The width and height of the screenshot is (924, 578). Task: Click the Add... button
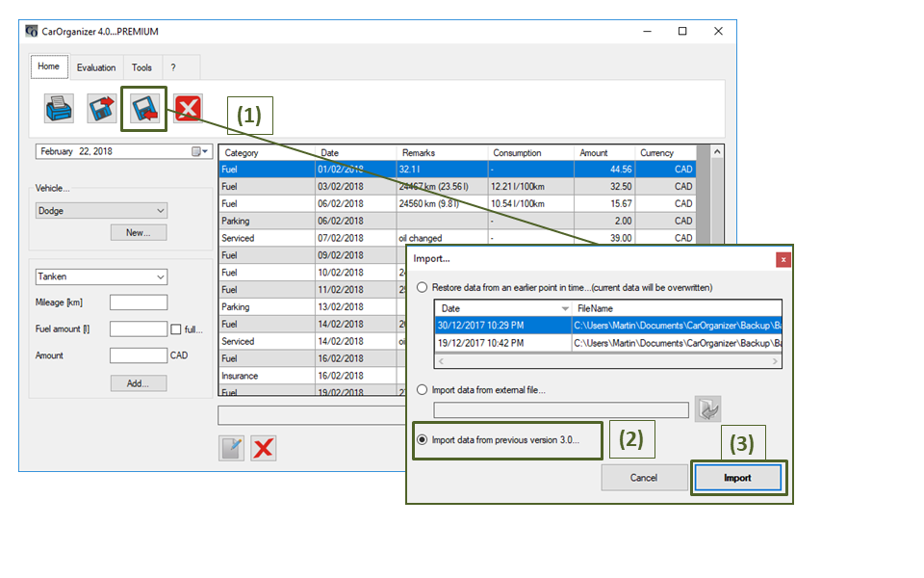point(138,383)
